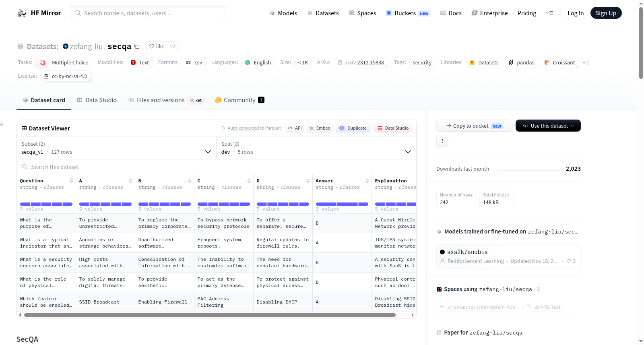Open the arxiv:2312.15838 paper tag

coord(361,62)
